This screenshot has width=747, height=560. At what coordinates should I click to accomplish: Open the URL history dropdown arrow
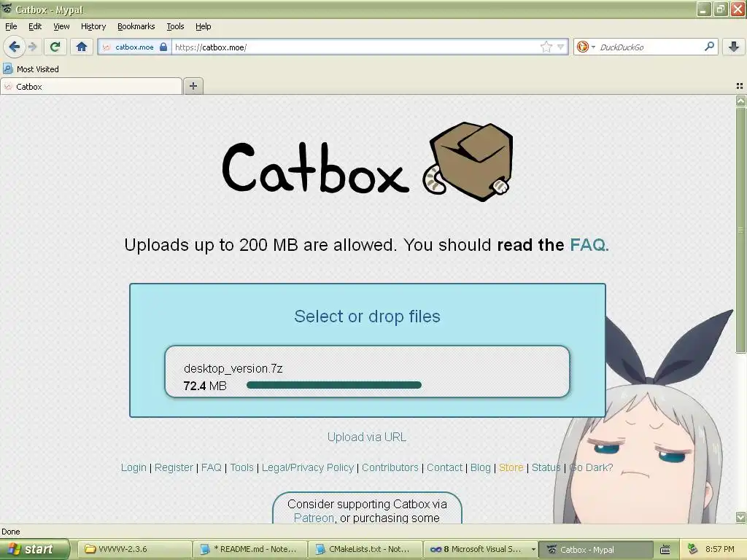pos(561,47)
